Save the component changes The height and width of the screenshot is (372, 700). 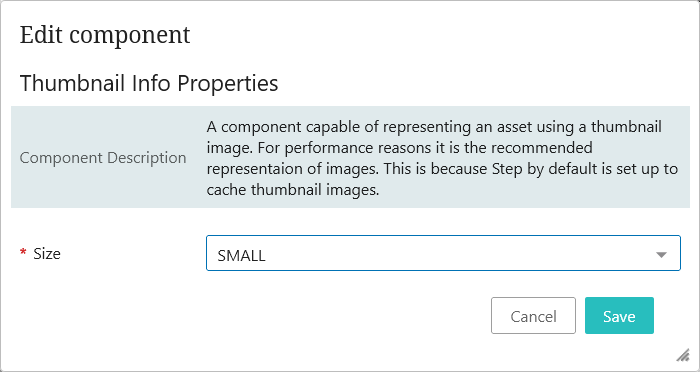[619, 316]
